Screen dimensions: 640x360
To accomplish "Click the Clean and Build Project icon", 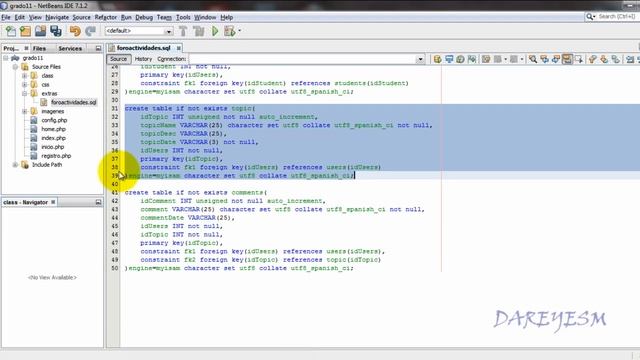I will (x=199, y=31).
